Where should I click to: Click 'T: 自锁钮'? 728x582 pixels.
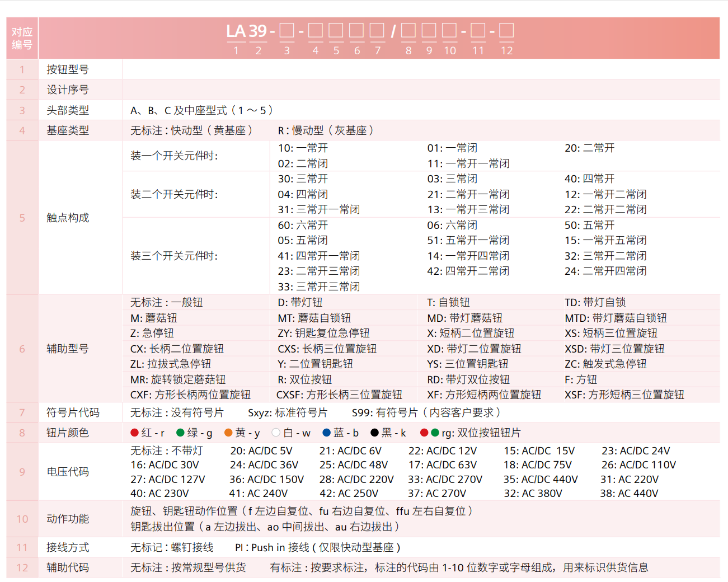click(x=448, y=302)
